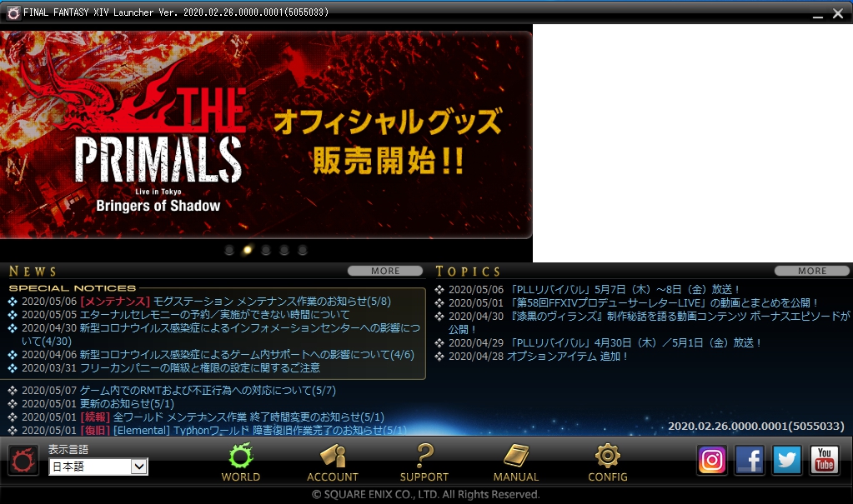Open THE PRIMALS official goods banner
This screenshot has width=853, height=504.
(x=266, y=135)
